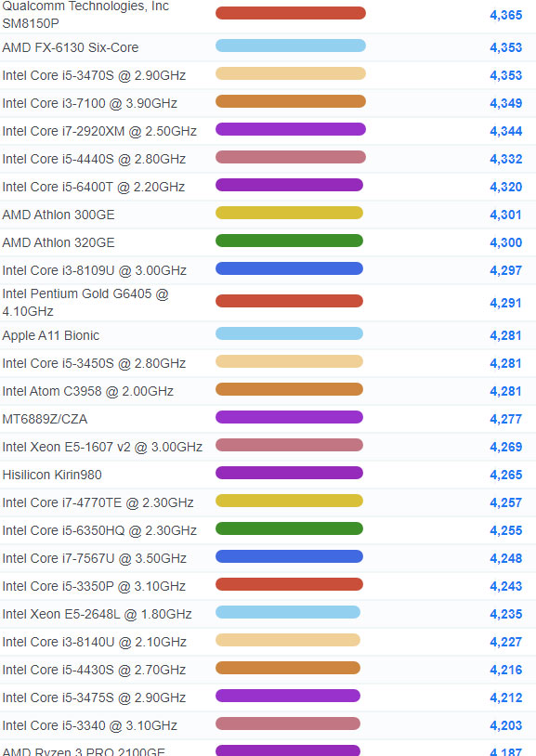
Task: Click score 4,269 value
Action: click(506, 447)
